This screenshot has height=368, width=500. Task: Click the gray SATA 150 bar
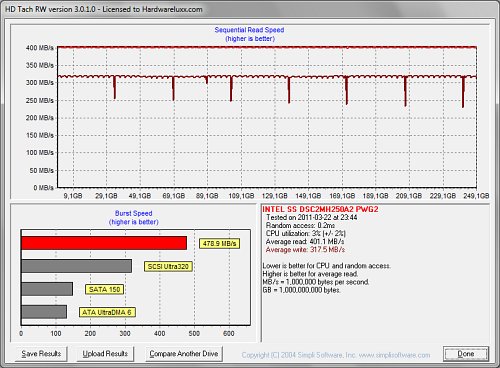click(x=47, y=289)
